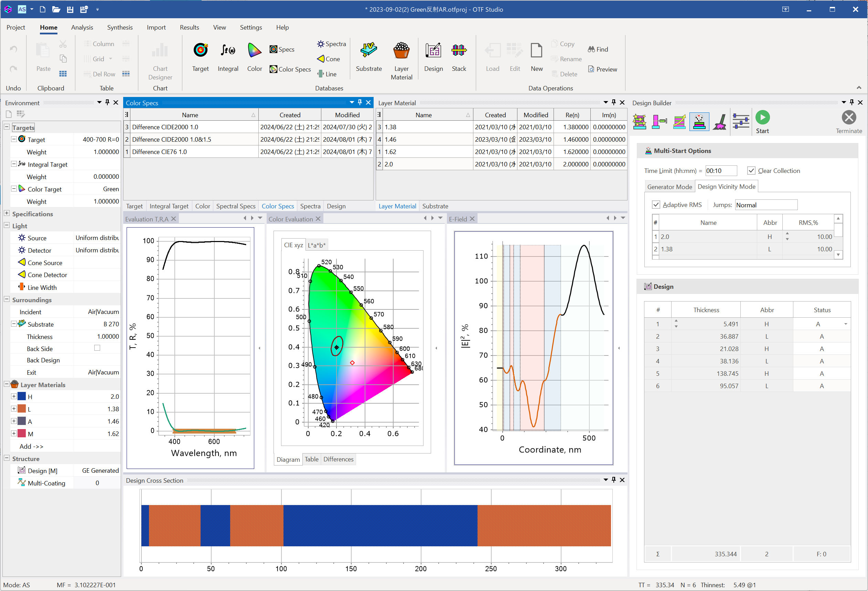Click the L material orange swatch
This screenshot has width=868, height=591.
tap(22, 409)
